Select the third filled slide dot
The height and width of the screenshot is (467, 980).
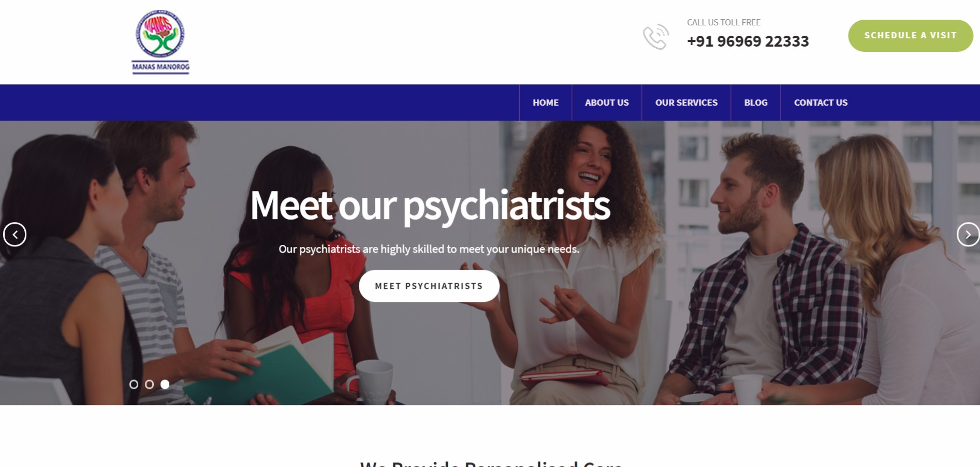(x=165, y=384)
